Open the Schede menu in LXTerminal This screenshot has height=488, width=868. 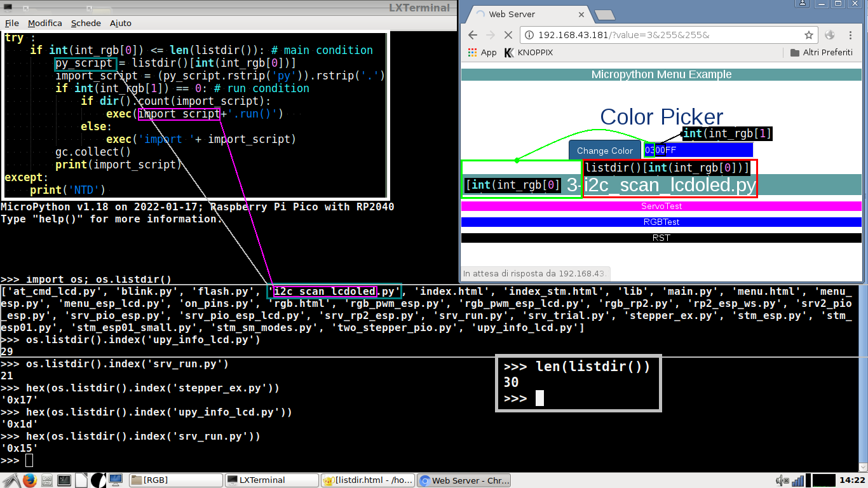pyautogui.click(x=86, y=23)
